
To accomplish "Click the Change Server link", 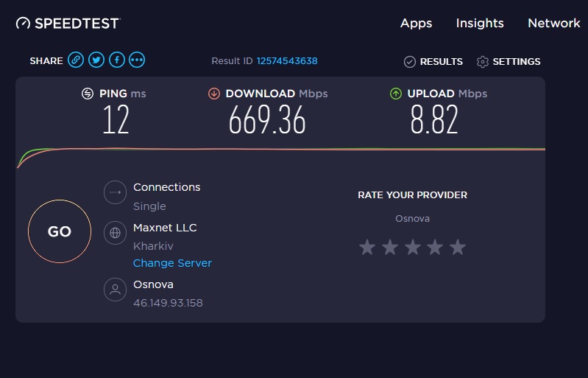I will point(172,263).
